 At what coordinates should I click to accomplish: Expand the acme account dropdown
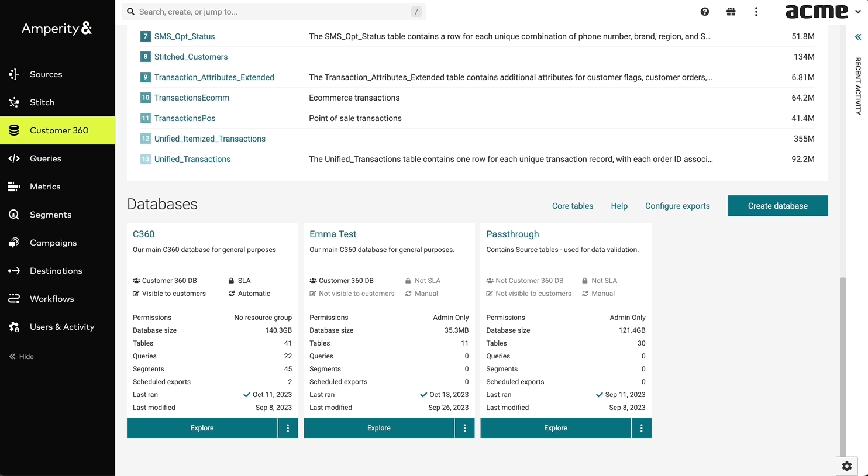point(857,11)
